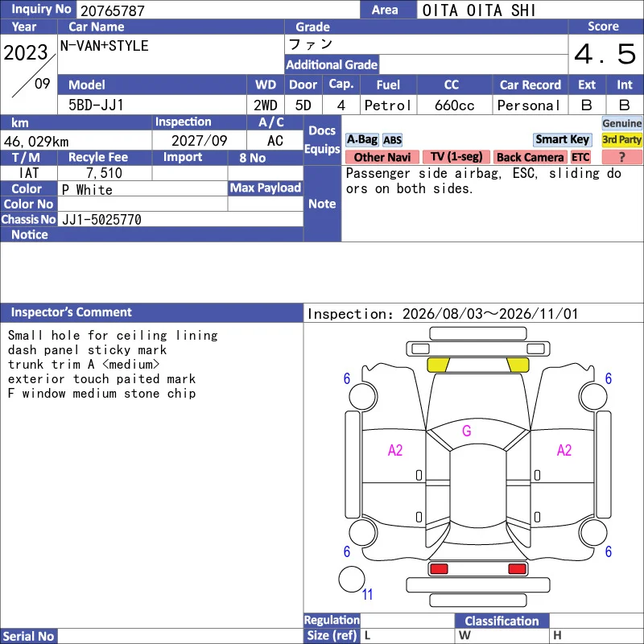Viewport: 644px width, 644px height.
Task: Select the Smart Key badge
Action: pyautogui.click(x=562, y=139)
